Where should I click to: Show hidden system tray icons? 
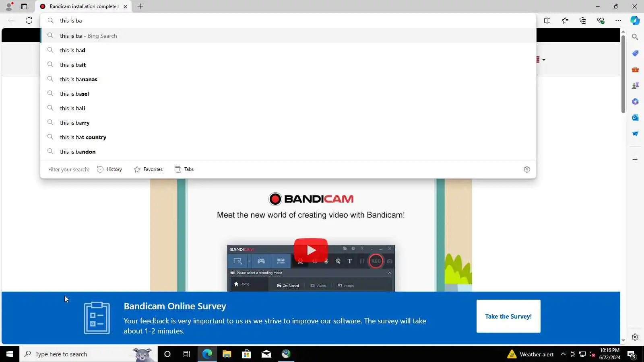click(x=563, y=354)
